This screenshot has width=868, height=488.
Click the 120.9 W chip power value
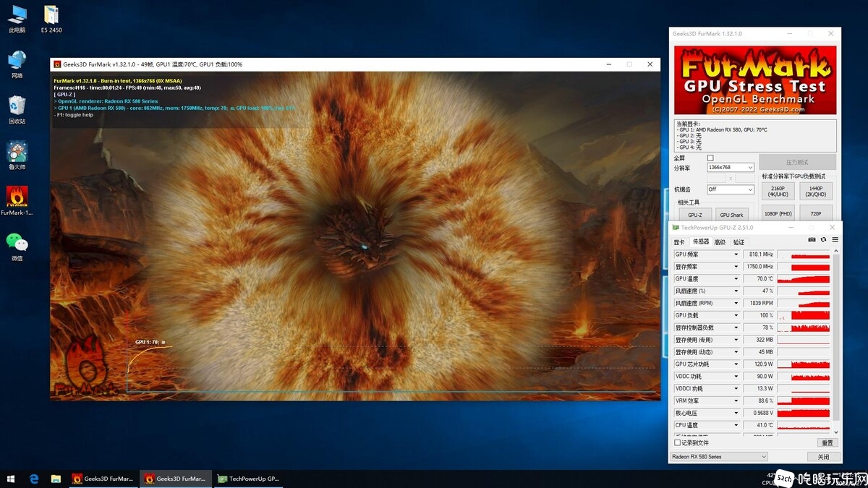pyautogui.click(x=759, y=364)
